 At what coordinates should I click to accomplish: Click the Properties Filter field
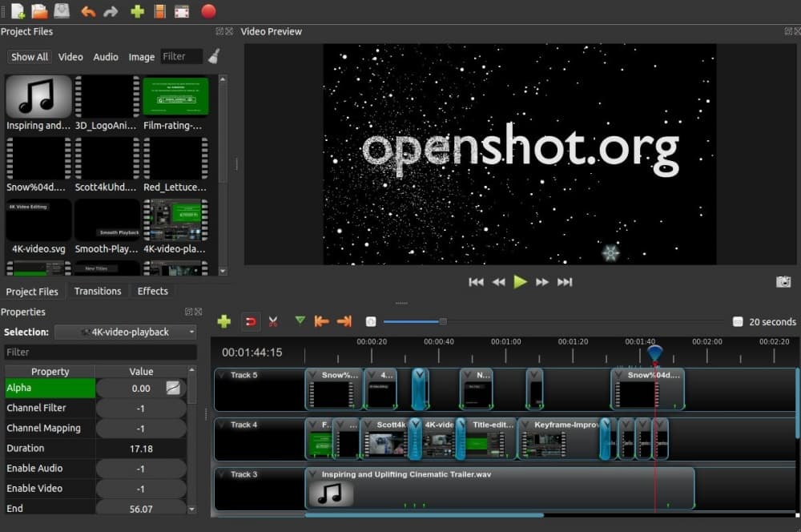coord(100,352)
